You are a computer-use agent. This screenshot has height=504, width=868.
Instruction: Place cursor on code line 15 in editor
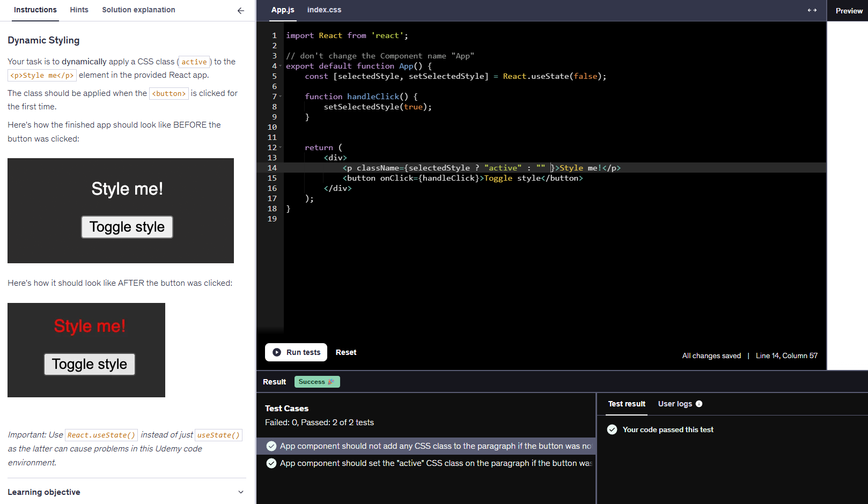point(462,178)
